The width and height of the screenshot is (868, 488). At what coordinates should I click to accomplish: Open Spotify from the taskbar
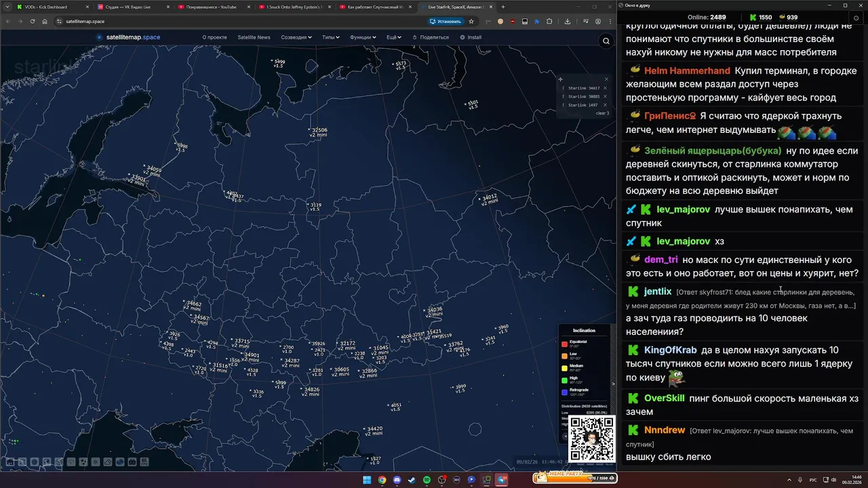[x=427, y=480]
